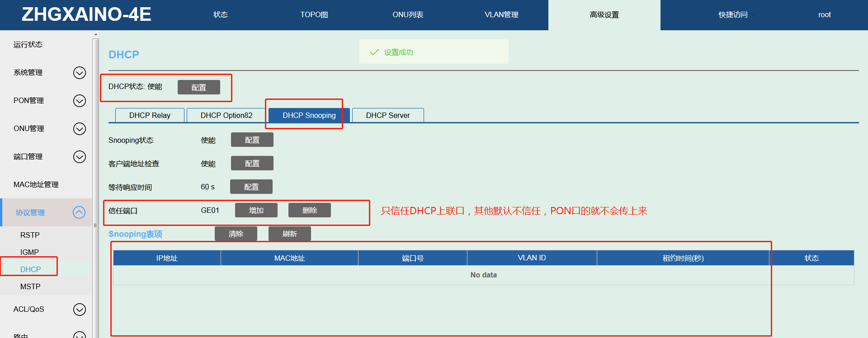
Task: Switch to the DHCP Relay tab
Action: [x=150, y=115]
